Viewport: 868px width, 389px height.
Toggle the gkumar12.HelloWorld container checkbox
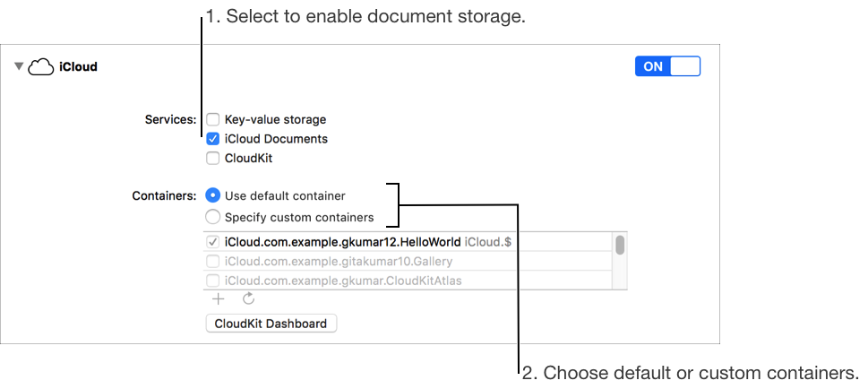(213, 242)
